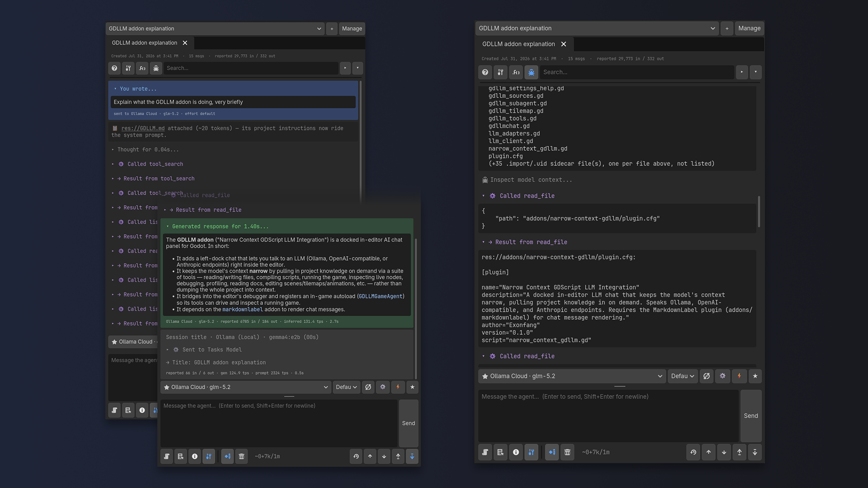
Task: Click the Search field in the left panel
Action: coord(251,68)
